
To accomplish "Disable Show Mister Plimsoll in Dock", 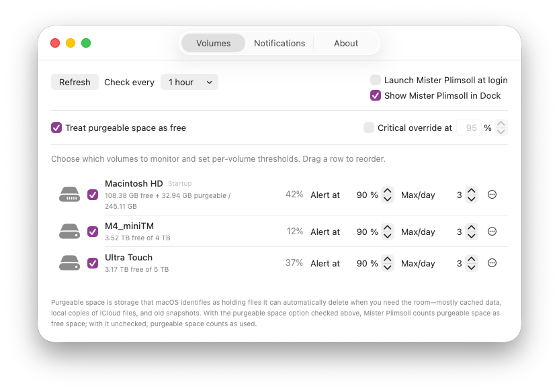I will pyautogui.click(x=376, y=95).
